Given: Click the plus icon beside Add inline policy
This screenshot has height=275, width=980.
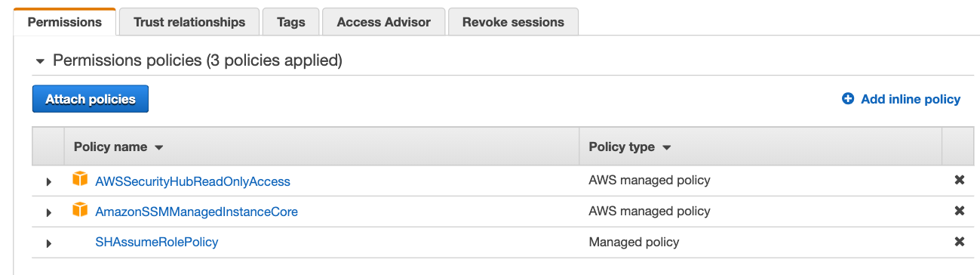Looking at the screenshot, I should click(848, 99).
